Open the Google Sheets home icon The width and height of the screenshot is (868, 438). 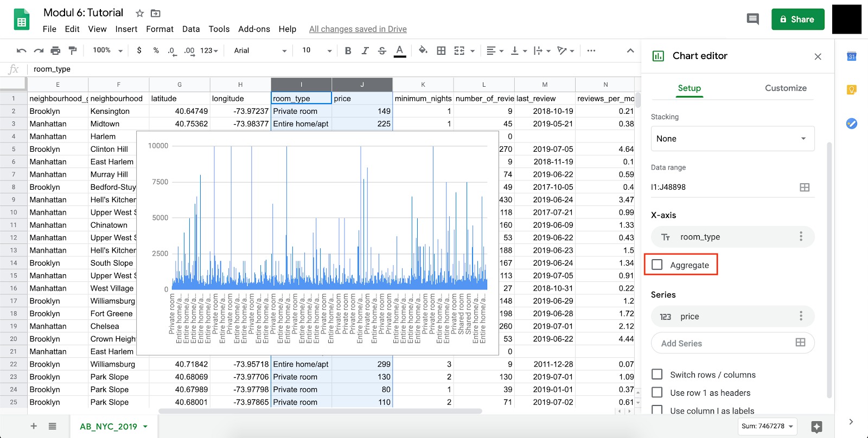[x=22, y=20]
